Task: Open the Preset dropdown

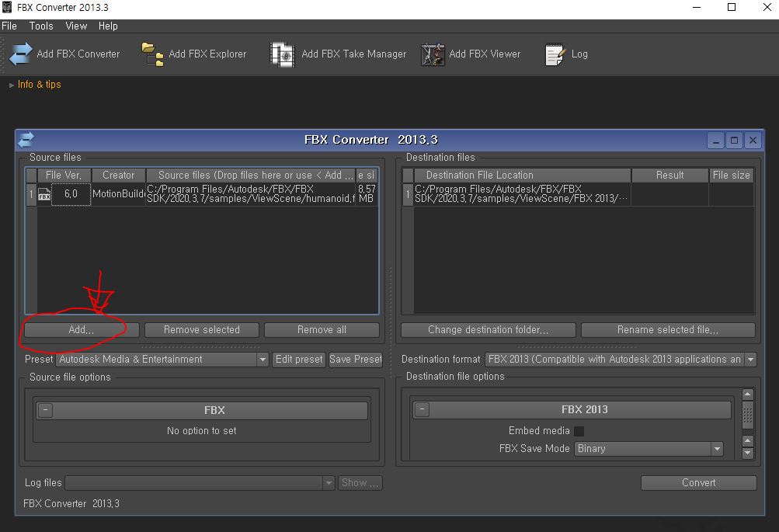Action: click(x=162, y=359)
